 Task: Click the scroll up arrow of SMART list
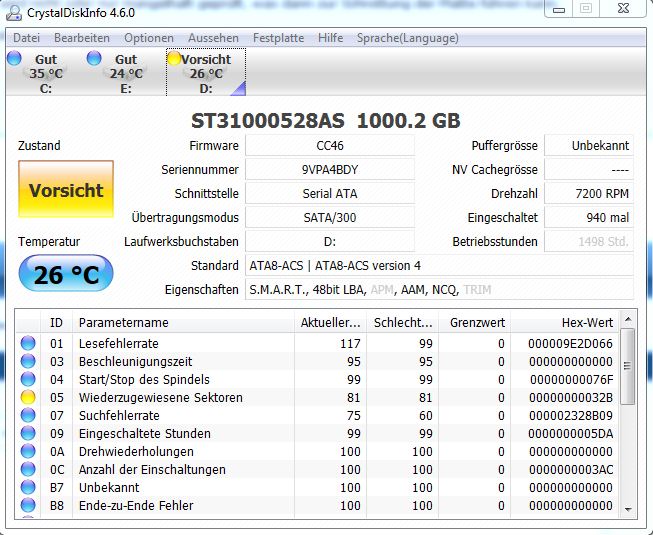point(628,319)
